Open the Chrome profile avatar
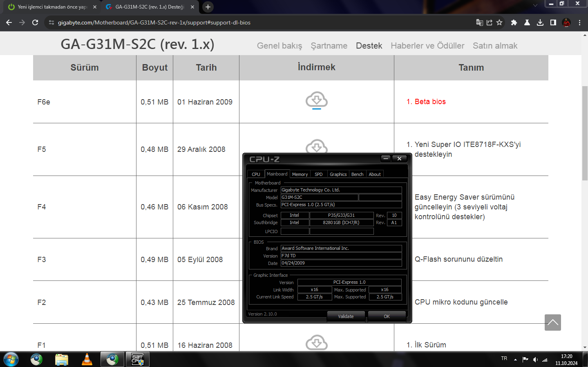Screen dimensions: 588x367 pos(566,22)
